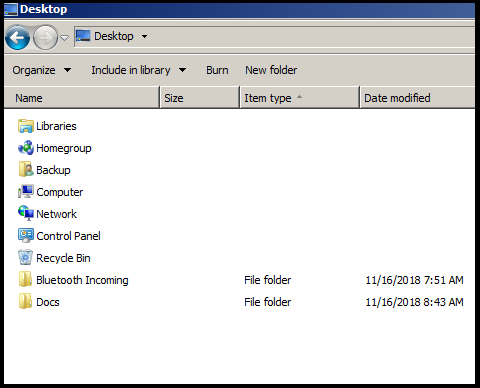Click the Back navigation arrow button
The image size is (480, 388).
[18, 38]
